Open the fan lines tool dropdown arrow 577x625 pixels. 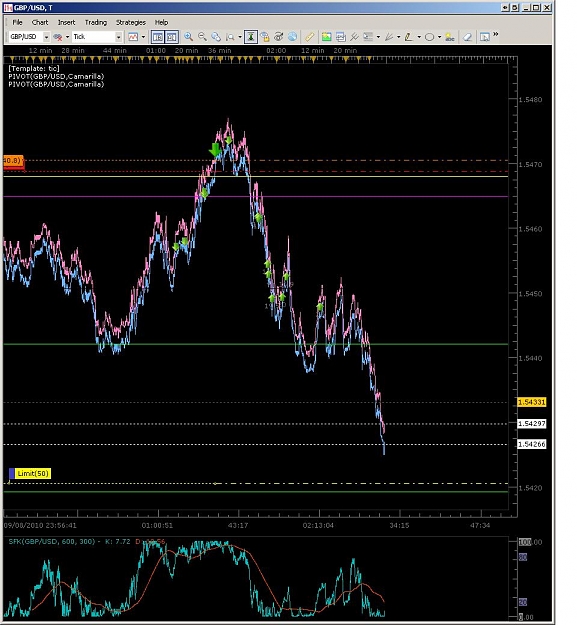pyautogui.click(x=398, y=37)
